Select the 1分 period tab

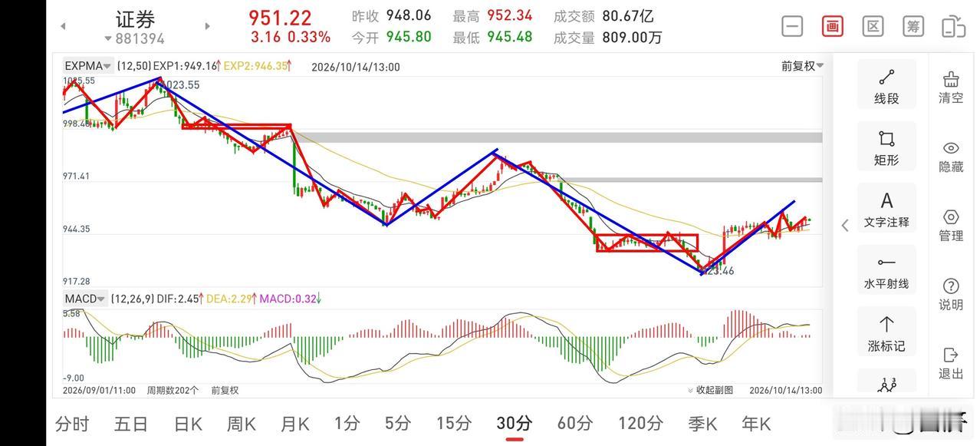(347, 424)
